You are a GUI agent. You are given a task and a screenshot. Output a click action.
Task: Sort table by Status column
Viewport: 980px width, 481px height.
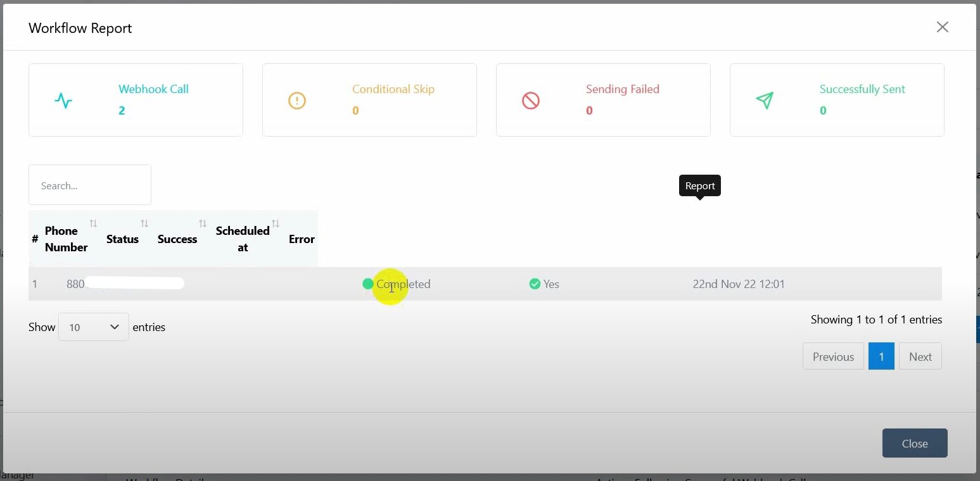(x=123, y=239)
